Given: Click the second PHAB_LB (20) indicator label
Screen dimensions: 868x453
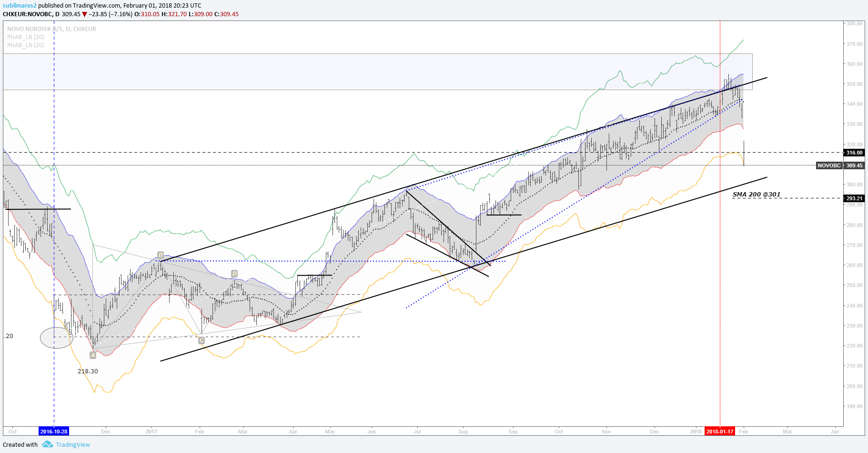Looking at the screenshot, I should point(26,45).
